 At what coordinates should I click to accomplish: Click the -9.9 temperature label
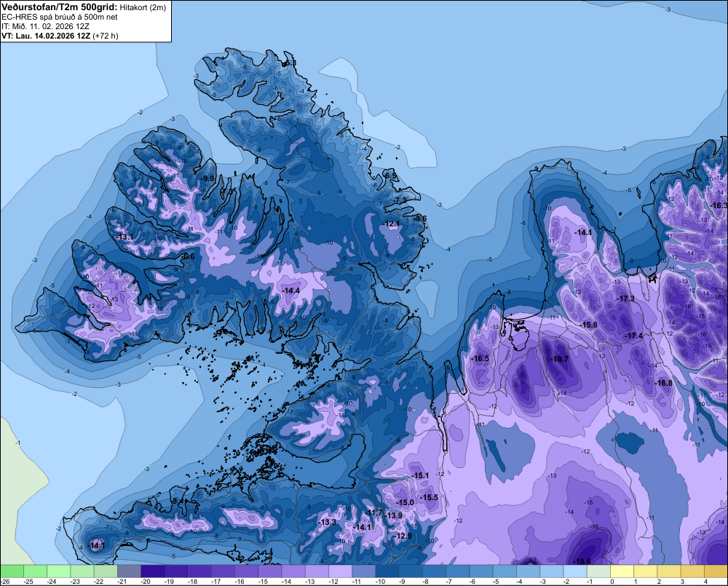[208, 178]
